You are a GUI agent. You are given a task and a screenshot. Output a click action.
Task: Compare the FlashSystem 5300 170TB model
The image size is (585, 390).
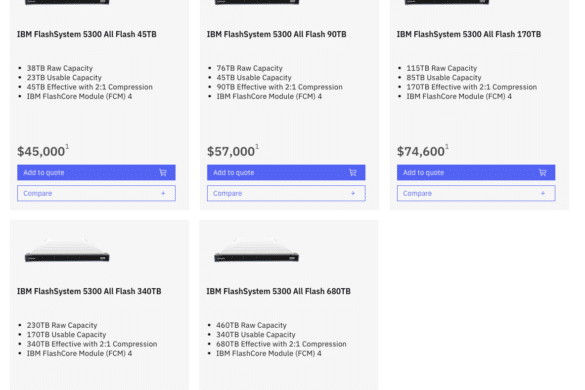coord(476,193)
